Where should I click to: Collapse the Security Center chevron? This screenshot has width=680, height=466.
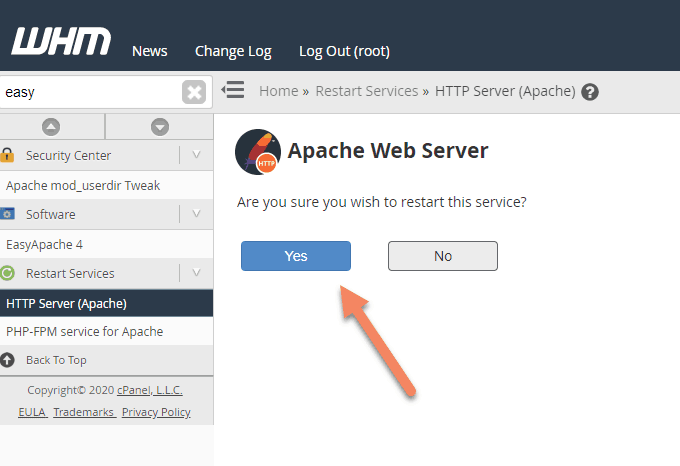(x=196, y=155)
